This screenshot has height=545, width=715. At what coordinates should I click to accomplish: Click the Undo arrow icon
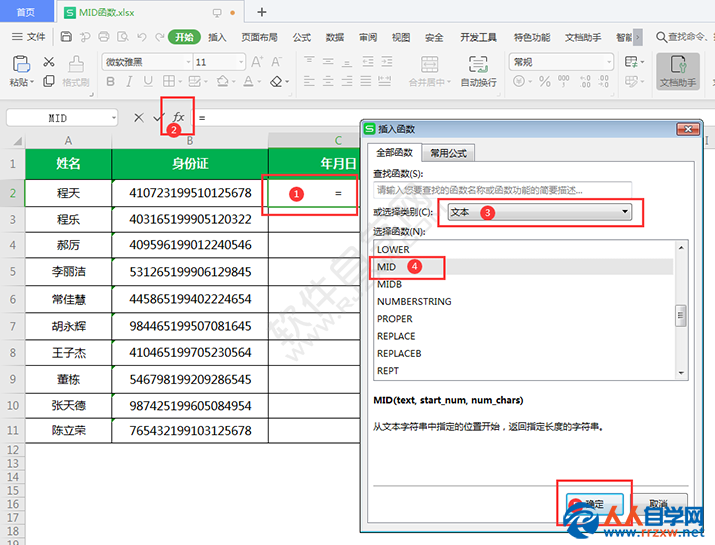click(x=142, y=37)
